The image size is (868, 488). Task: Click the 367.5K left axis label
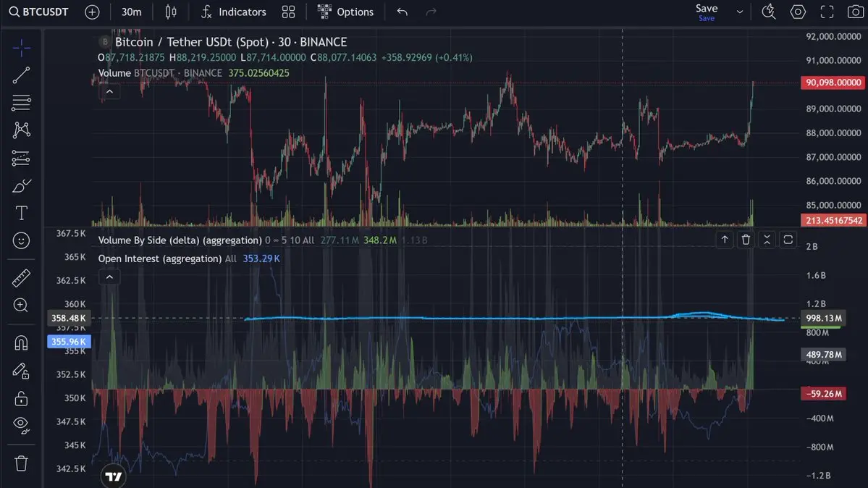pos(71,234)
